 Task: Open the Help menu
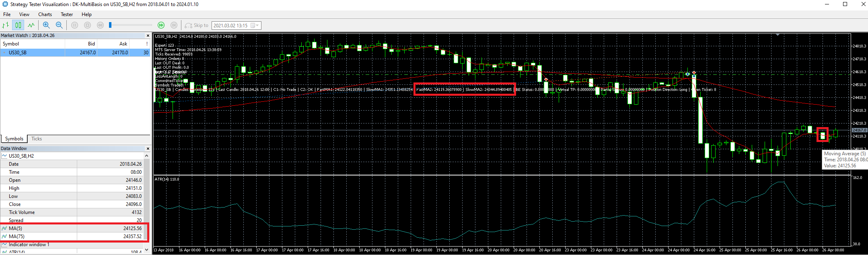click(86, 14)
